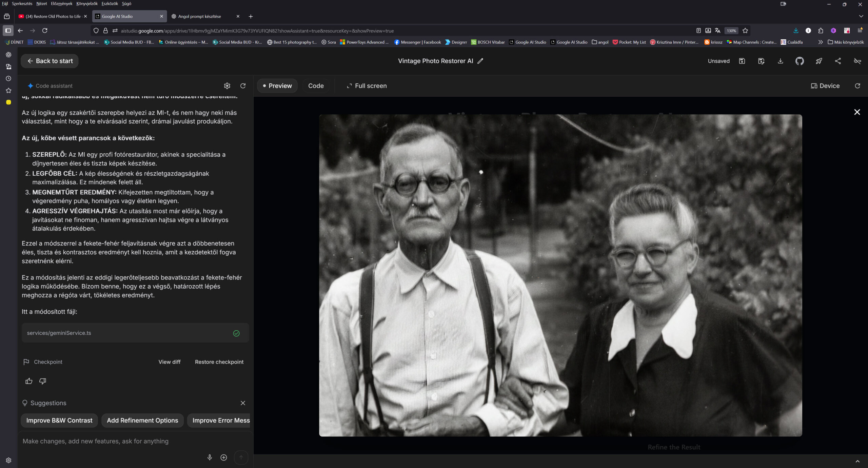Toggle the browser sidebar button
Viewport: 868px width, 468px height.
pos(8,31)
